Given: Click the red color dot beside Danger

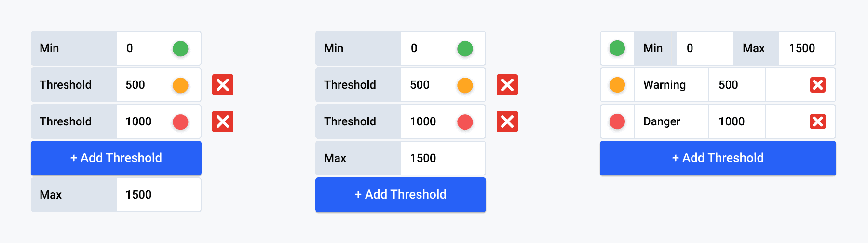Looking at the screenshot, I should tap(617, 121).
